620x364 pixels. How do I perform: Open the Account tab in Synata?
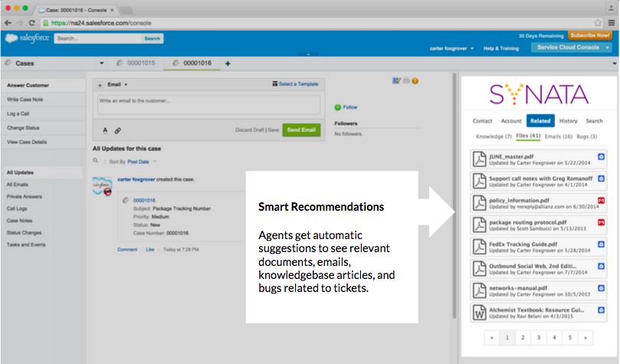tap(511, 121)
